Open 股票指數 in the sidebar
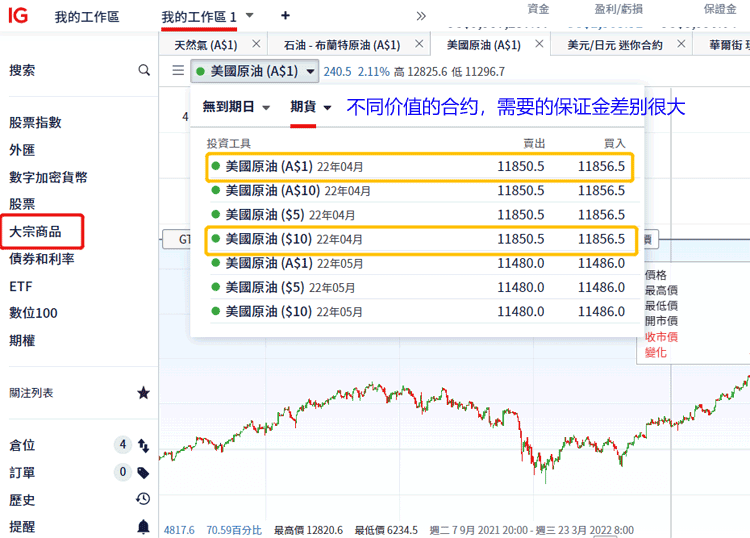Image resolution: width=750 pixels, height=538 pixels. (x=35, y=122)
